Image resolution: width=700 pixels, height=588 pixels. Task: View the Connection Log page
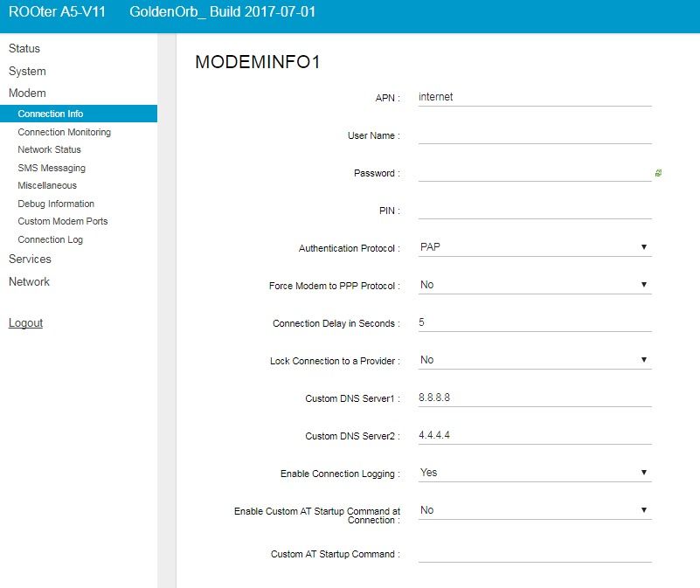(50, 239)
